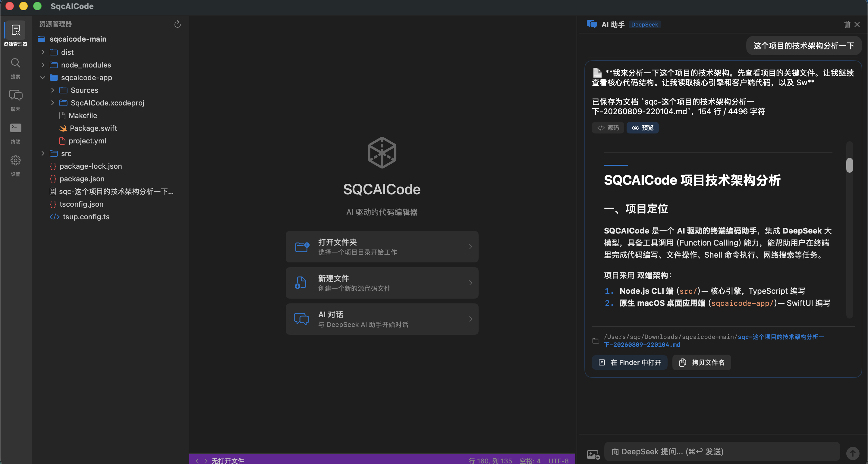
Task: Close the AI 助手 panel
Action: click(x=857, y=24)
